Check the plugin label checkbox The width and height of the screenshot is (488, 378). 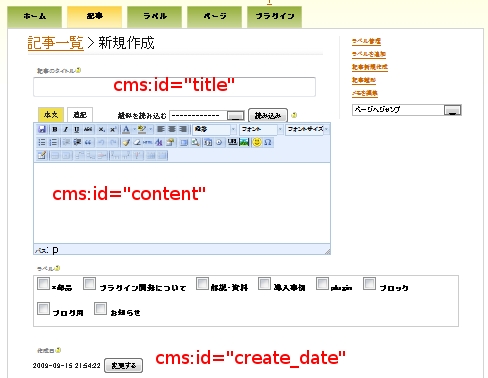click(322, 284)
